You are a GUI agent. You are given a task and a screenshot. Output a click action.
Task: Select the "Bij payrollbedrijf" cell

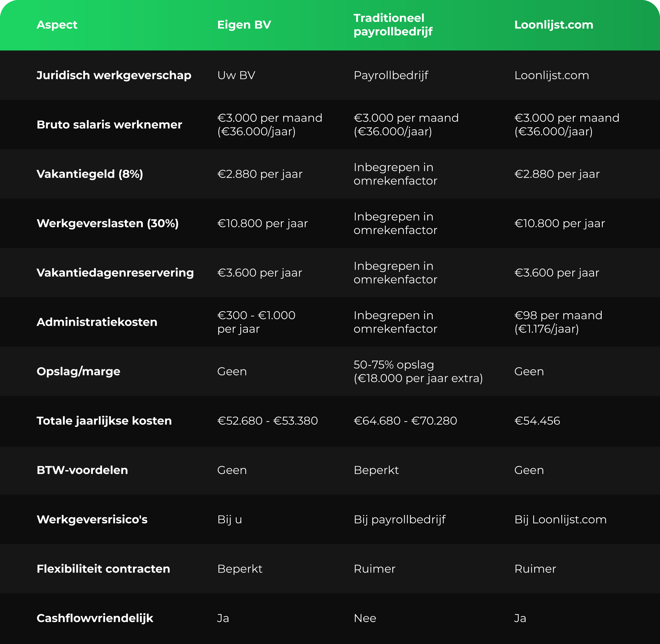[399, 519]
